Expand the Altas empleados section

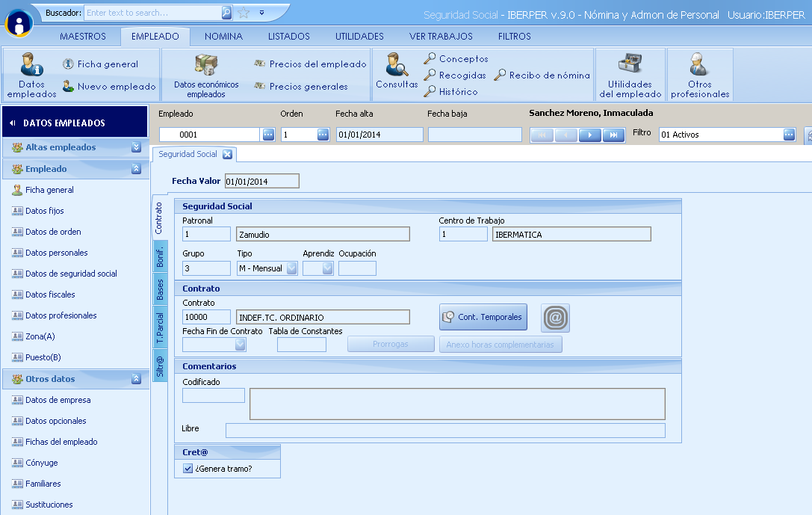click(x=136, y=147)
